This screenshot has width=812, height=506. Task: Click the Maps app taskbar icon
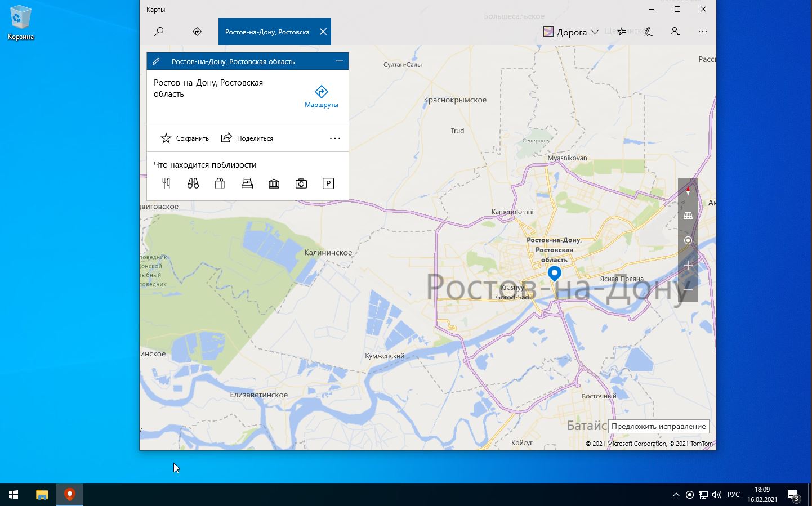click(70, 495)
